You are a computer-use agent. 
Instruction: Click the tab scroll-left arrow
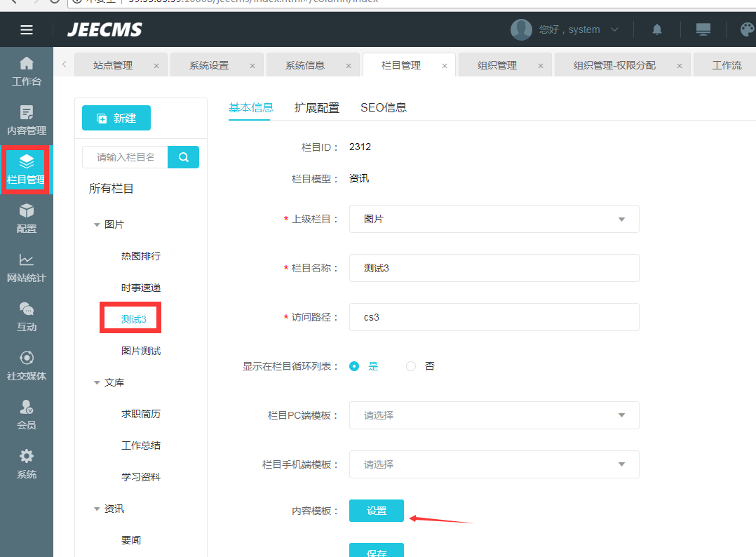pos(64,64)
